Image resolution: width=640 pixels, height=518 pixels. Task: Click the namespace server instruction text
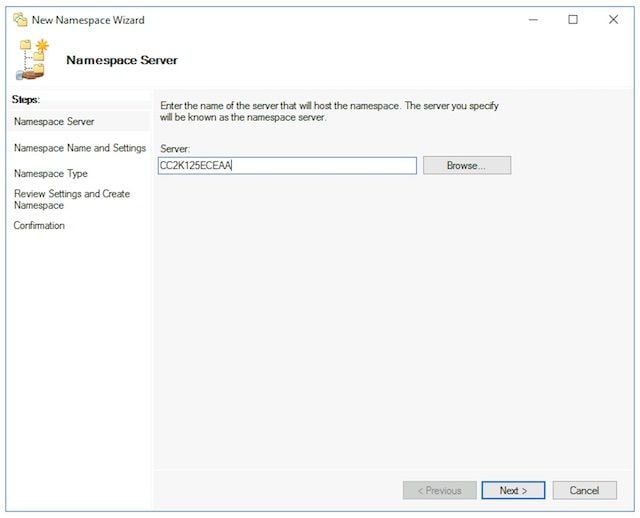[329, 111]
